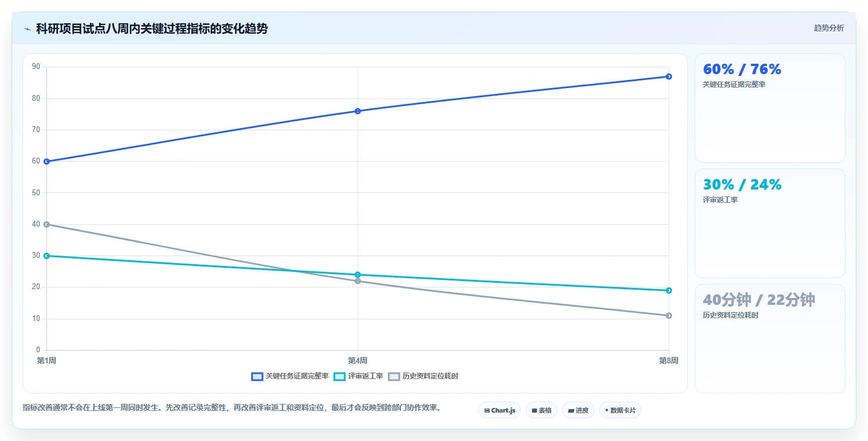Select the blue line's 第8周 point at 87

tap(669, 76)
